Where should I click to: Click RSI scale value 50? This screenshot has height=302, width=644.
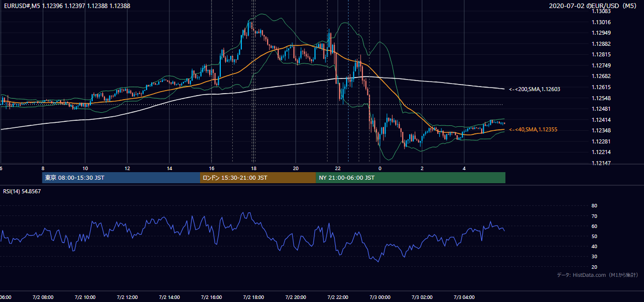[594, 236]
